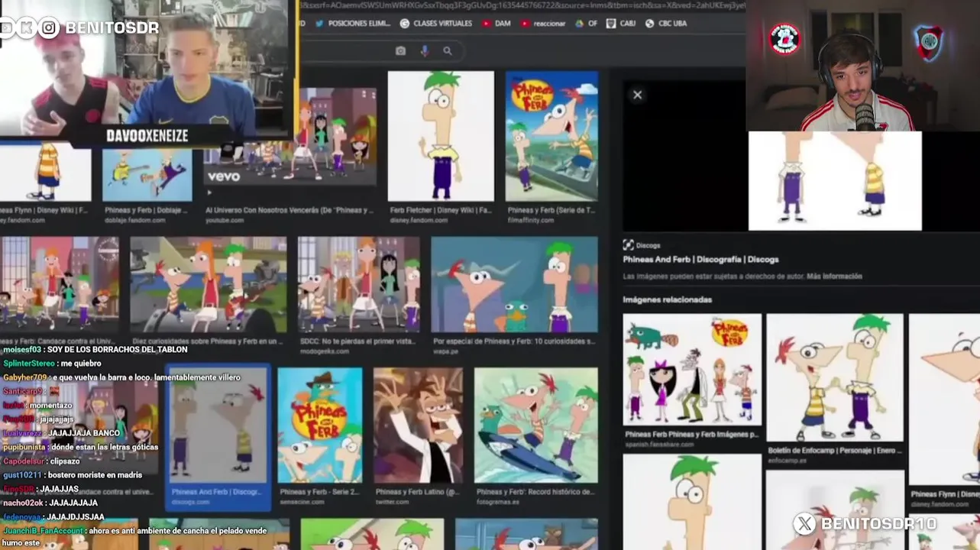Open Phineas y Ferb filmaffinity poster result
The width and height of the screenshot is (980, 550).
coord(551,136)
